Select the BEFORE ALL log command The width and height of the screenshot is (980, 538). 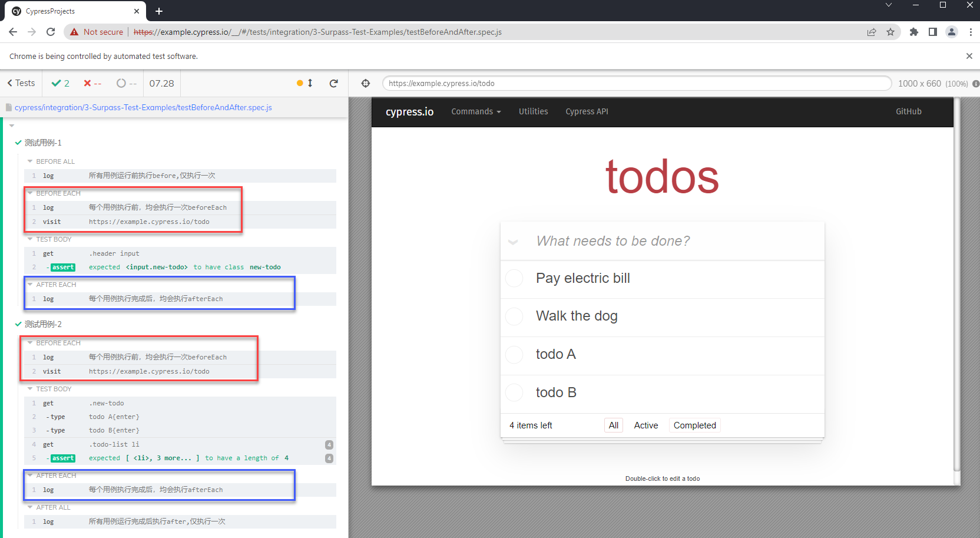(180, 176)
